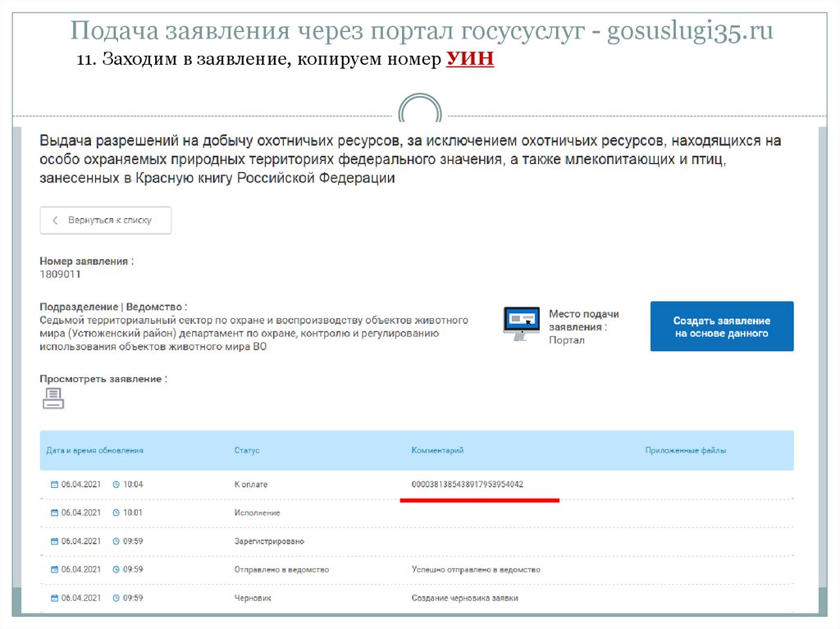This screenshot has height=629, width=840.
Task: Click application number 1809011
Action: pyautogui.click(x=60, y=275)
